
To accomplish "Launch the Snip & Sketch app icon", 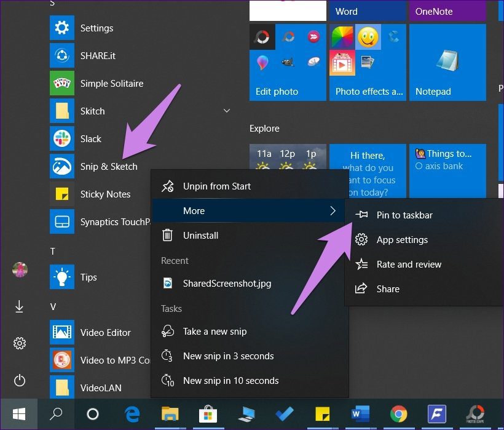I will tap(62, 166).
